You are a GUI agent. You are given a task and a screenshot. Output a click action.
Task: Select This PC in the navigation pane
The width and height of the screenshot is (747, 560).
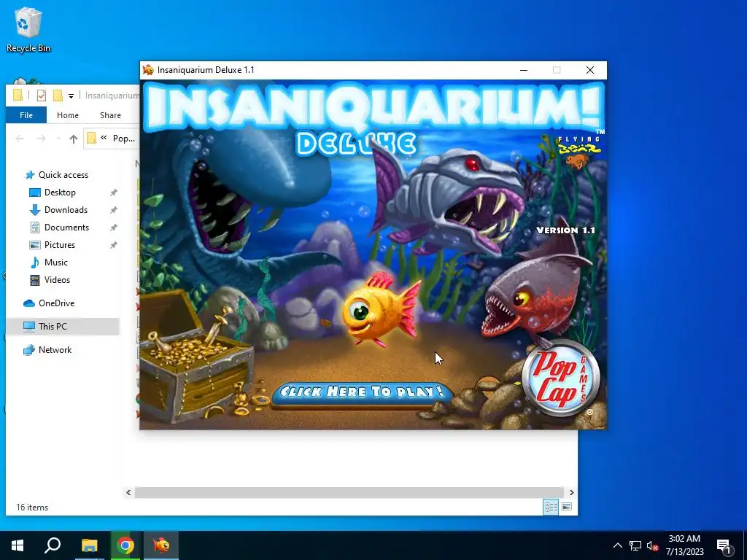pyautogui.click(x=53, y=327)
